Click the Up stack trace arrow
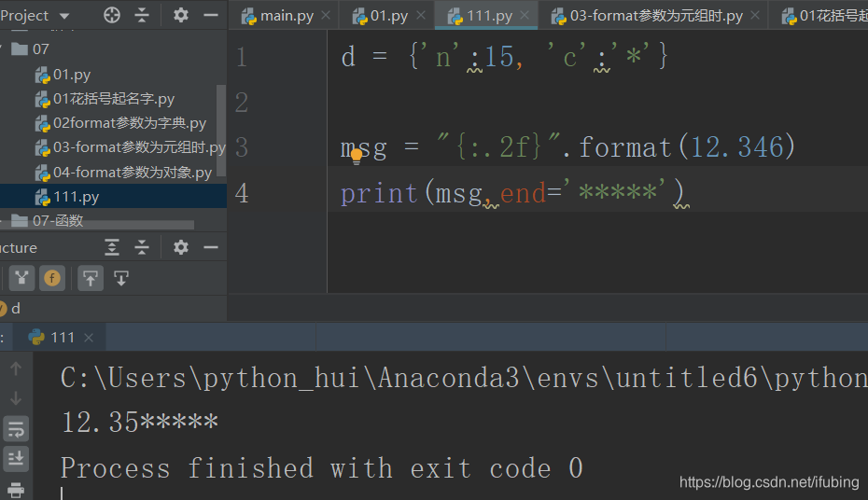This screenshot has width=868, height=500. (x=16, y=368)
